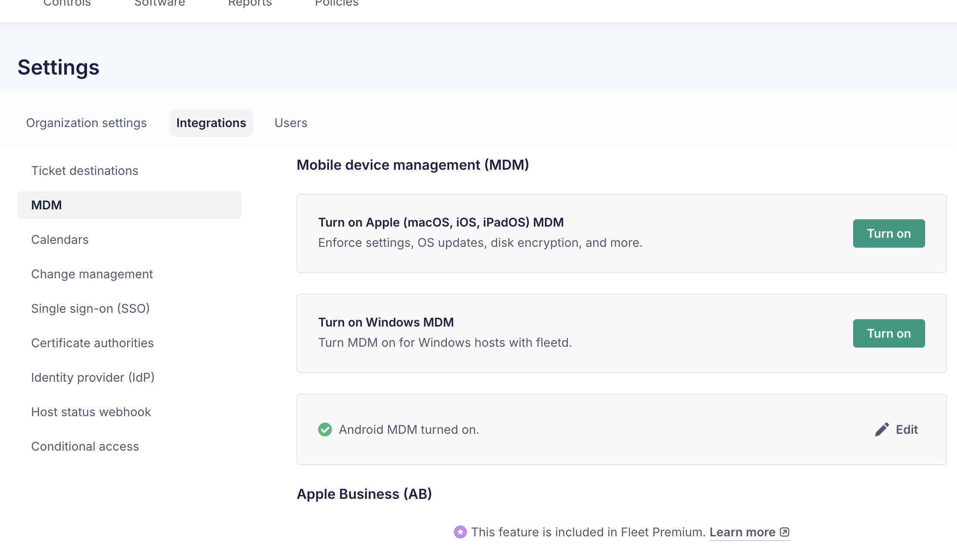Click 'Android MDM turned on.' status text

(409, 429)
